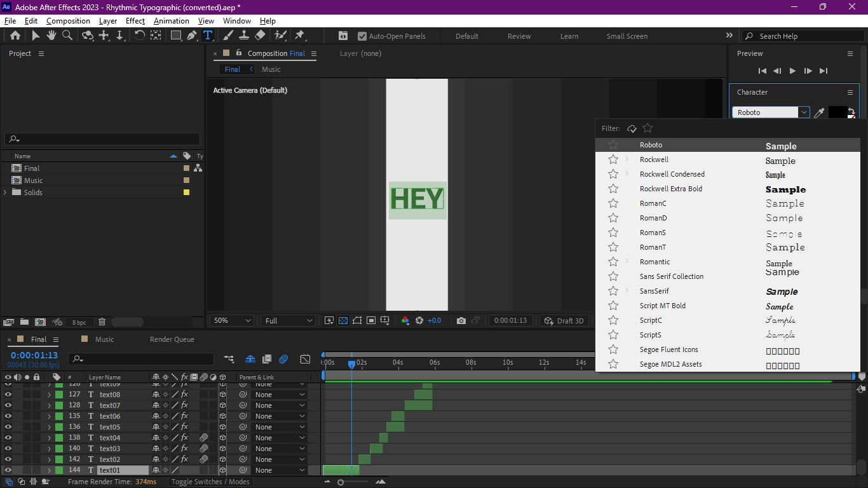
Task: Hide the text04 layer eye
Action: coord(8,438)
